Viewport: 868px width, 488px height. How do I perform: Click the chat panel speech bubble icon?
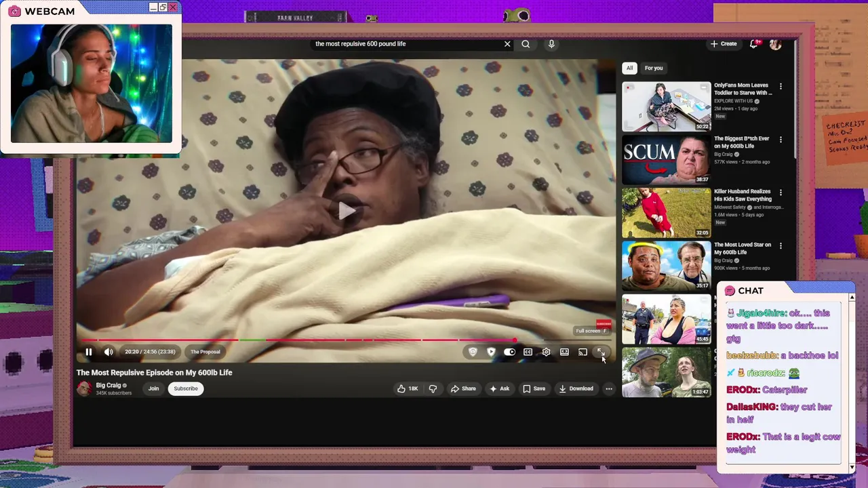click(730, 291)
